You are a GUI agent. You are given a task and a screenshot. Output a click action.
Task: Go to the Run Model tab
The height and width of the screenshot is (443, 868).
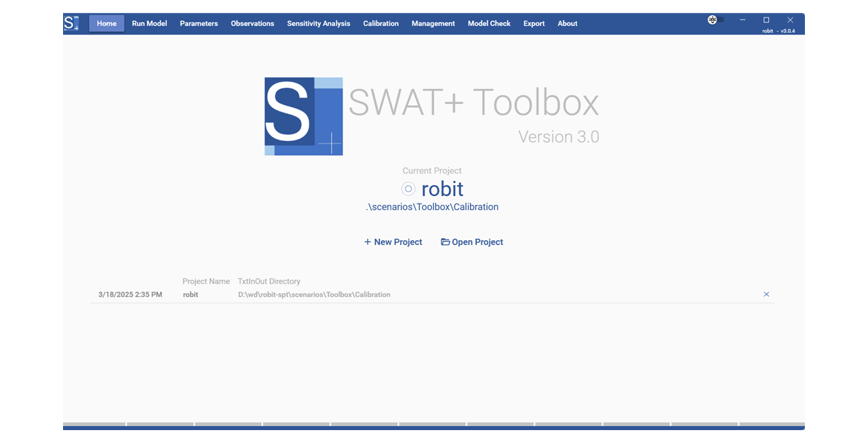(x=149, y=24)
